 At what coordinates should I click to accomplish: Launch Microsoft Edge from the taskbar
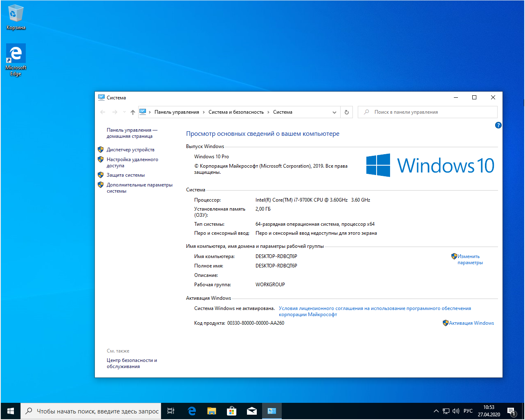(191, 411)
